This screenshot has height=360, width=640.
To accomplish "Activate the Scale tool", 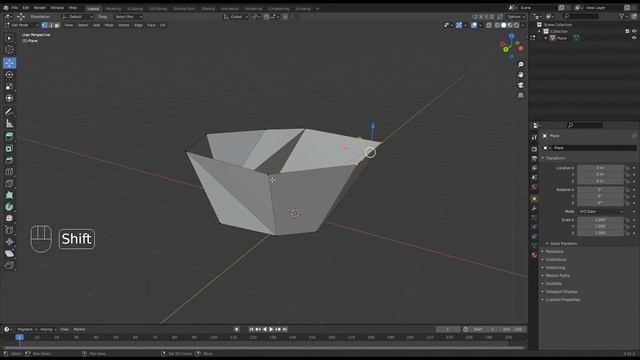I will (x=9, y=87).
